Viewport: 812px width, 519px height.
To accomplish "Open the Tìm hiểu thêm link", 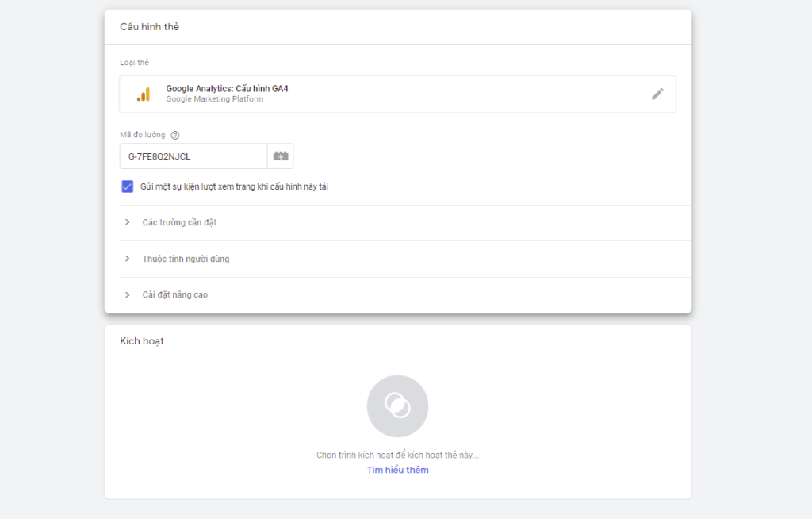I will point(398,471).
